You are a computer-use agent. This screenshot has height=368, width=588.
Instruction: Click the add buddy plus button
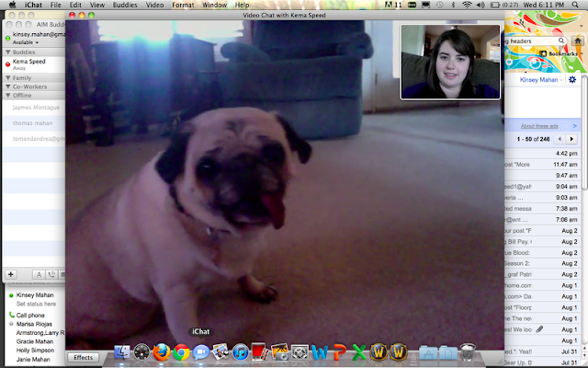11,274
